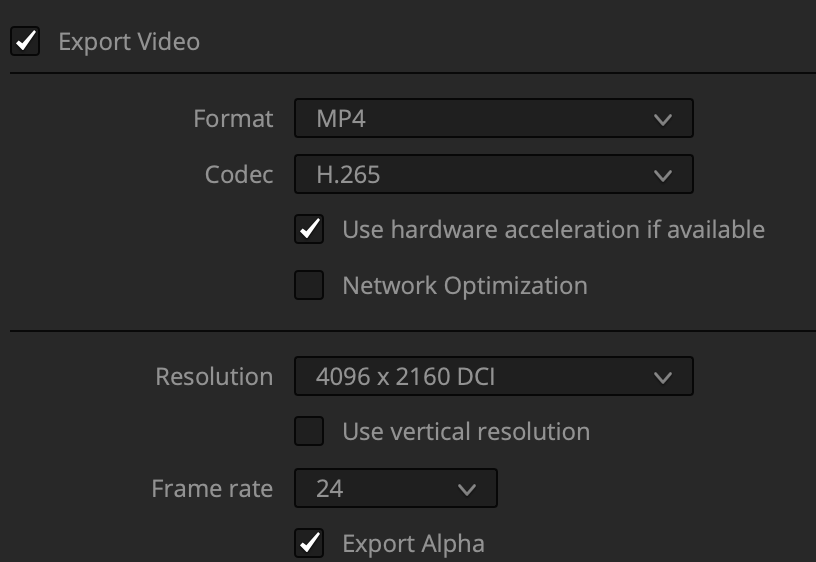The image size is (816, 562).
Task: Click the 'Use hardware acceleration if available' text
Action: [553, 230]
